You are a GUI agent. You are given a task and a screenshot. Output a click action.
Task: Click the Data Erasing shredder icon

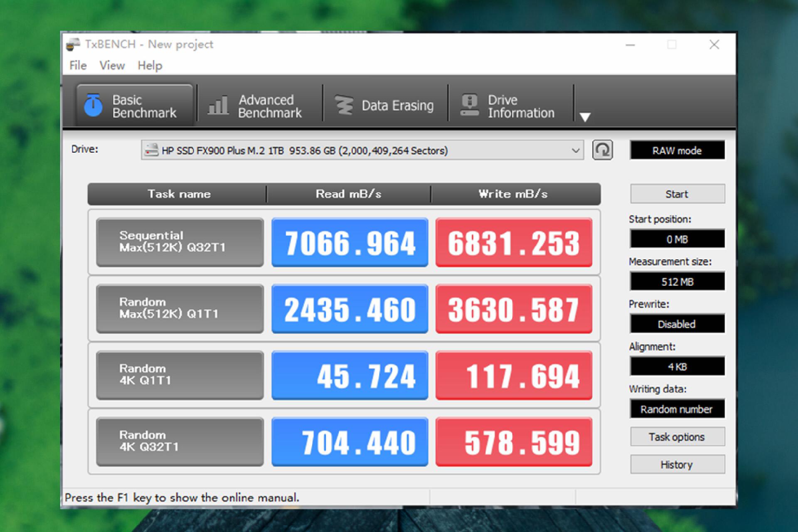point(344,106)
